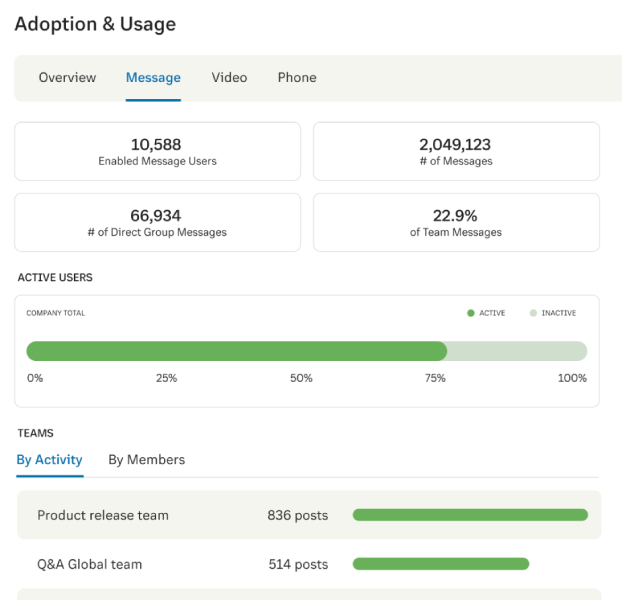622x600 pixels.
Task: Click the COMPANY TOTAL label
Action: click(x=56, y=313)
